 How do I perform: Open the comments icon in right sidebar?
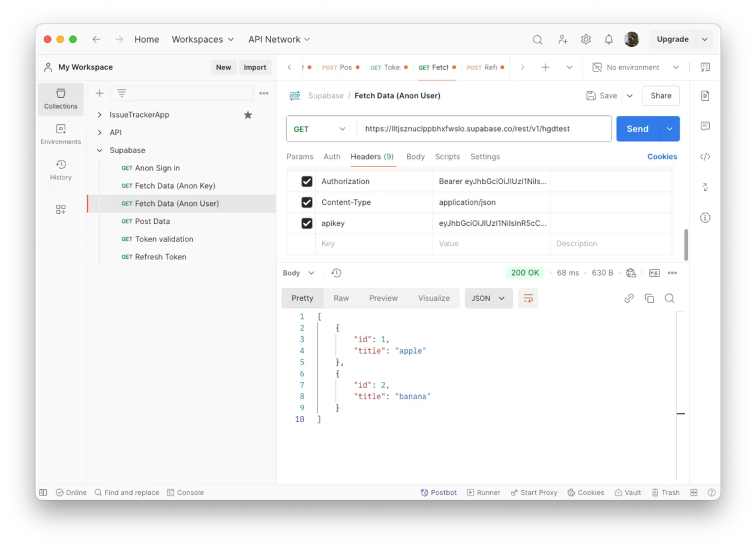point(705,126)
